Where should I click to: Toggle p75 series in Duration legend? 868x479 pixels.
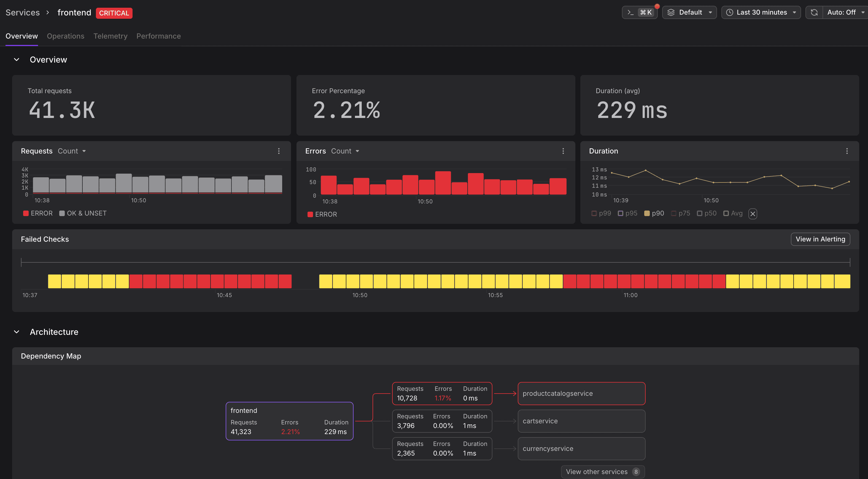point(681,213)
